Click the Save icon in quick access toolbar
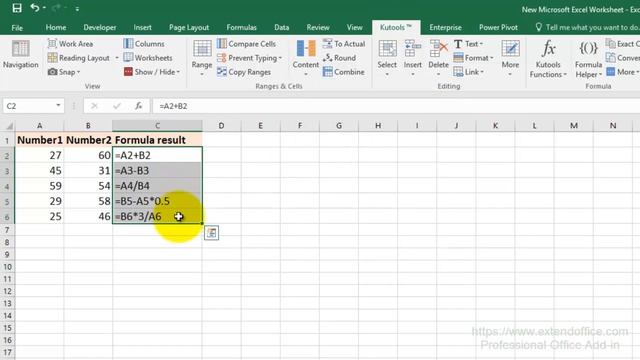This screenshot has height=360, width=640. (17, 8)
